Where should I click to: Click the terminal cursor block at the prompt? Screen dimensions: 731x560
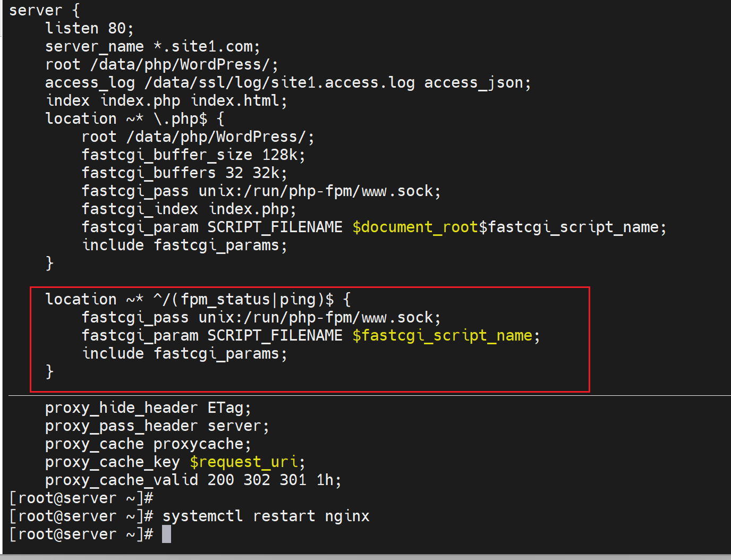click(x=166, y=534)
